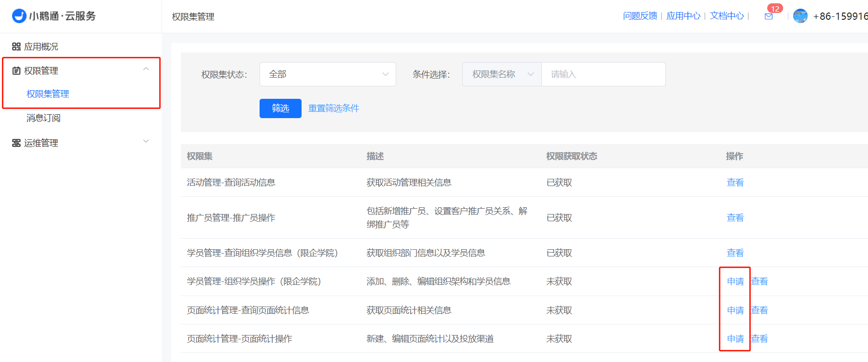Click the 权限管理 clipboard icon

click(16, 71)
